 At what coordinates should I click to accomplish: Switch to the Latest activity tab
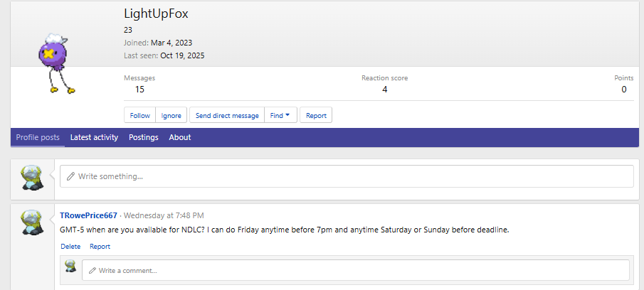(94, 137)
